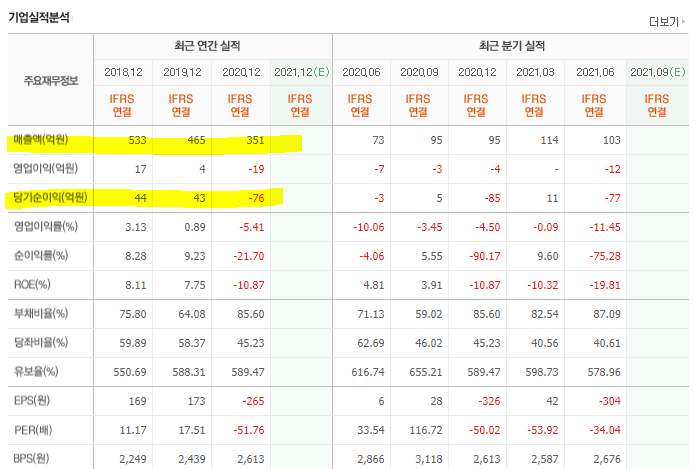Image resolution: width=698 pixels, height=469 pixels.
Task: Select the 영업이익(억원) row label
Action: click(45, 168)
